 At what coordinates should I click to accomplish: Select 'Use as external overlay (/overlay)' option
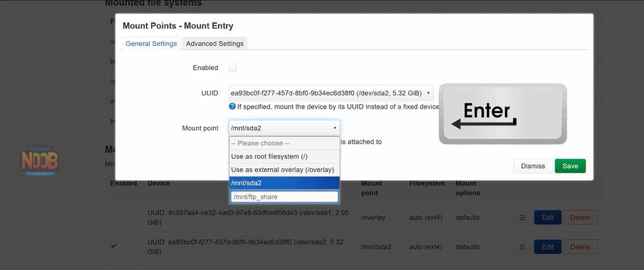[284, 170]
